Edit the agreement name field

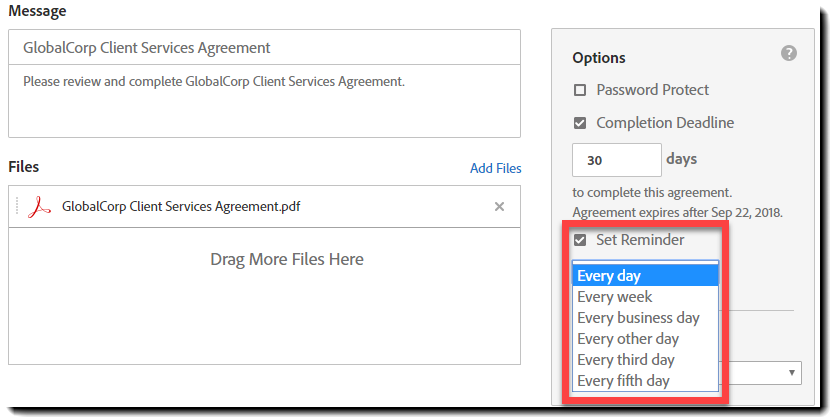pyautogui.click(x=264, y=48)
